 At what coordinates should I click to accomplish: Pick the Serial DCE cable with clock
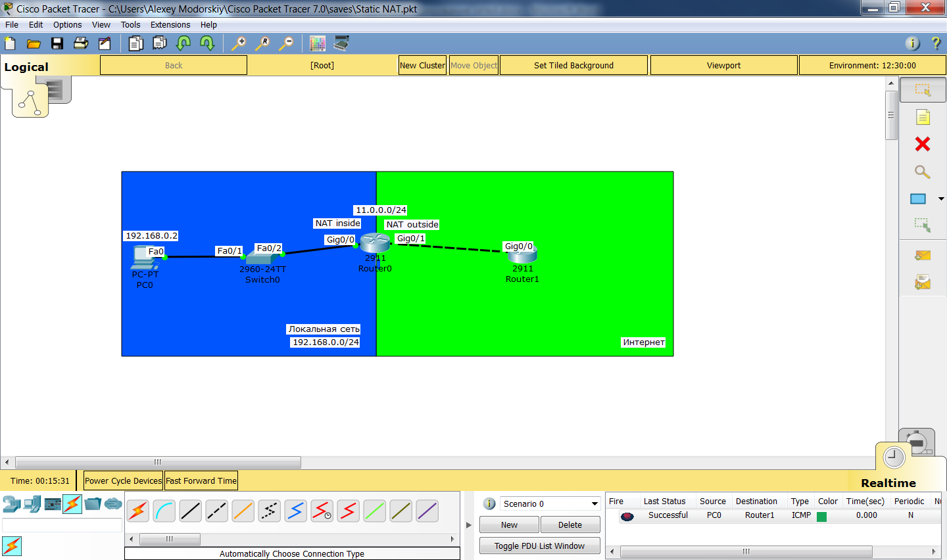click(322, 511)
